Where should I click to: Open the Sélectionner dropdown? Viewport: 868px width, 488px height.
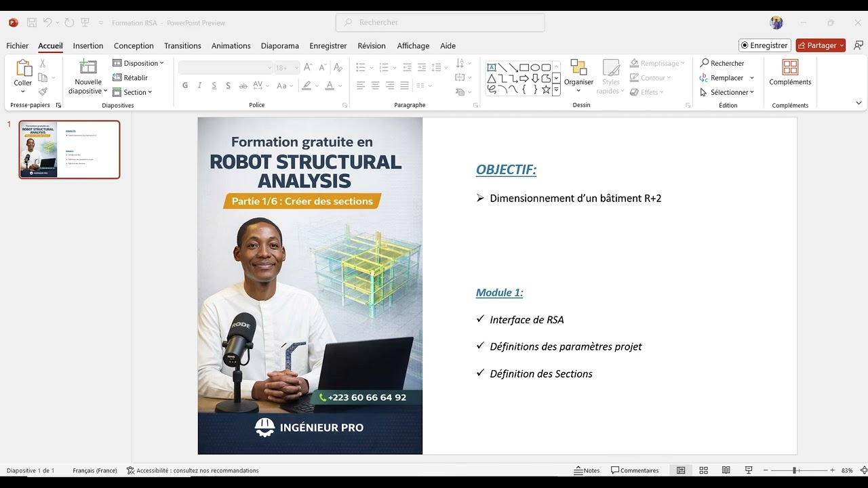tap(727, 92)
